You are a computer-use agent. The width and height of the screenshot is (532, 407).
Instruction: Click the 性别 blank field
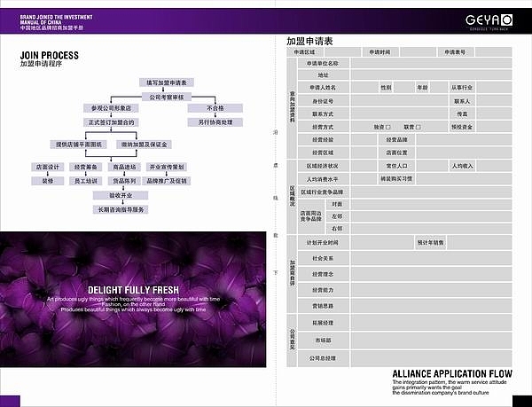coord(404,88)
